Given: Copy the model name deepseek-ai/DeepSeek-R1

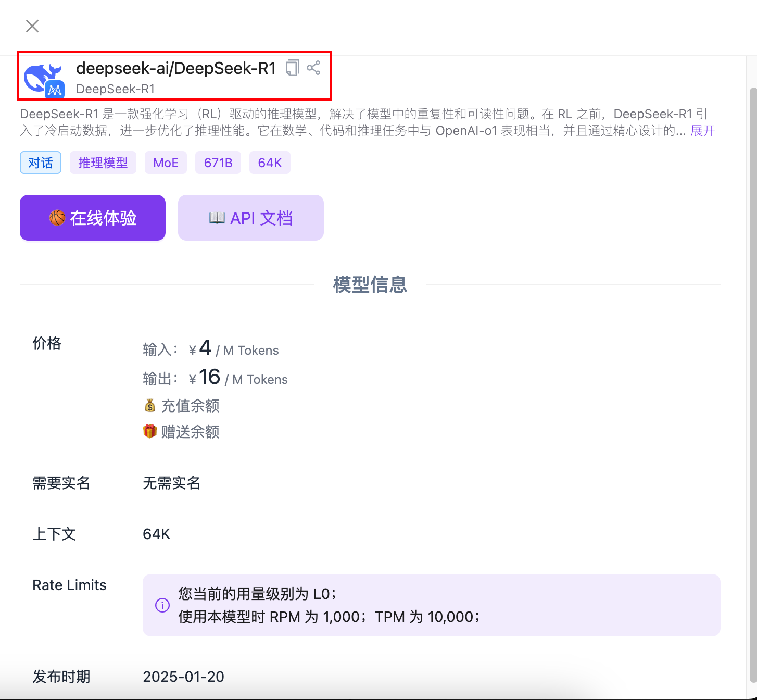Looking at the screenshot, I should (x=293, y=68).
